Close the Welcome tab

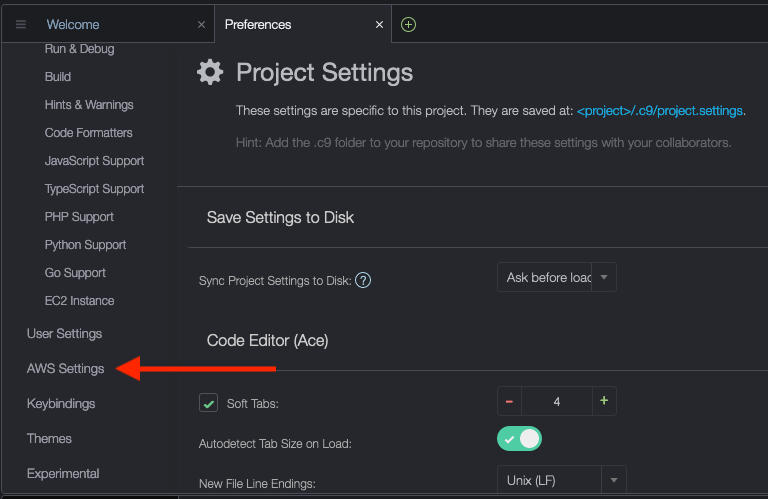tap(201, 24)
